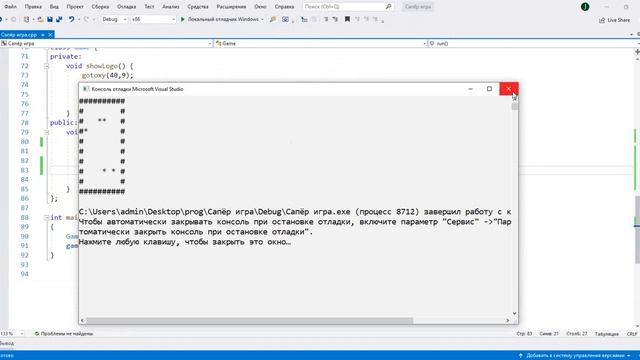Expand the debugger target dropdown arrow
This screenshot has width=640, height=360.
[262, 19]
